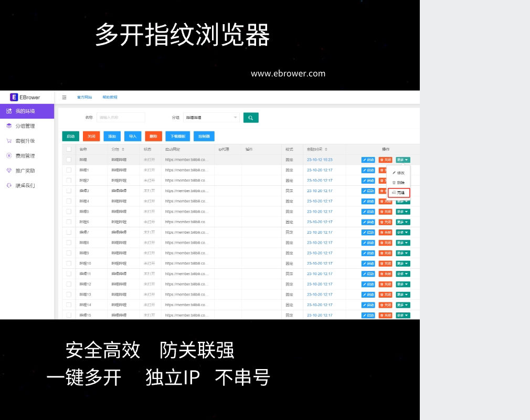Viewport: 530px width, 420px height.
Task: Click the 下载模板 toolbar button
Action: click(178, 136)
